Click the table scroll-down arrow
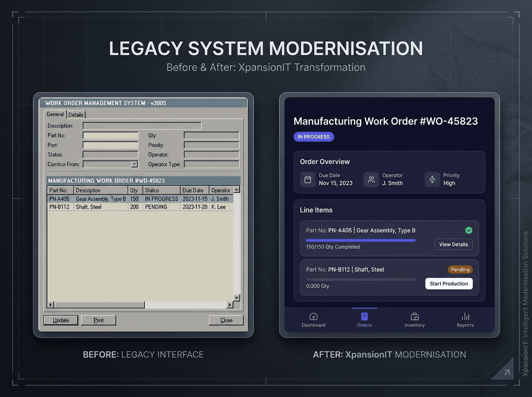Image resolution: width=532 pixels, height=397 pixels. tap(236, 298)
